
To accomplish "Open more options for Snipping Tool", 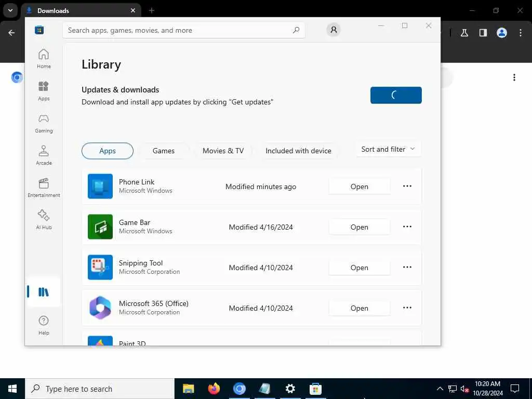I will coord(407,268).
